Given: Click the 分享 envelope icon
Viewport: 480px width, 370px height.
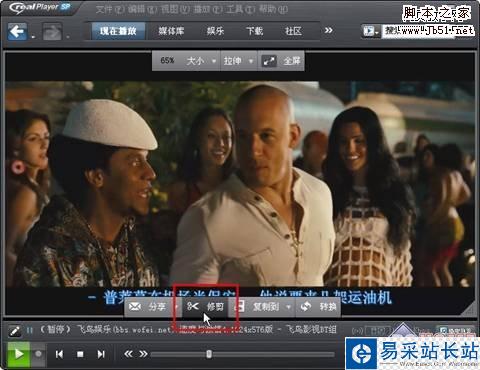Looking at the screenshot, I should click(135, 306).
